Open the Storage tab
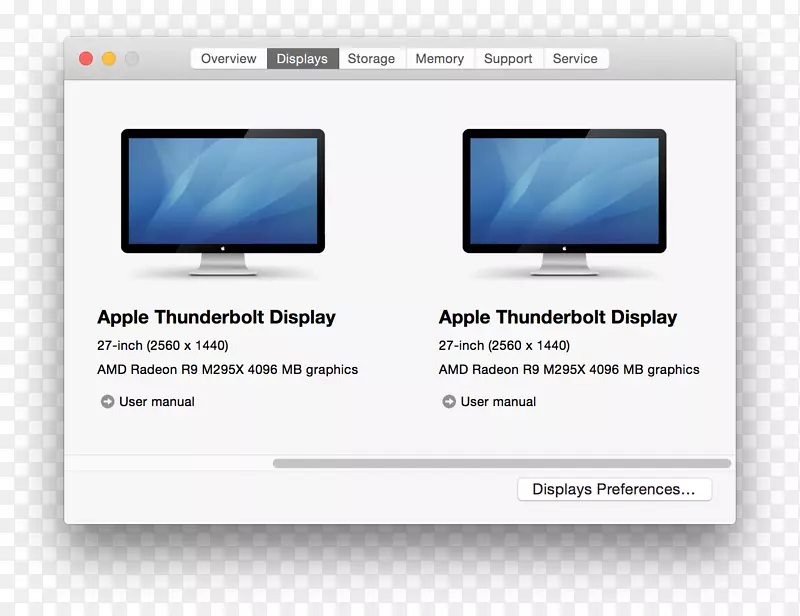 [371, 58]
